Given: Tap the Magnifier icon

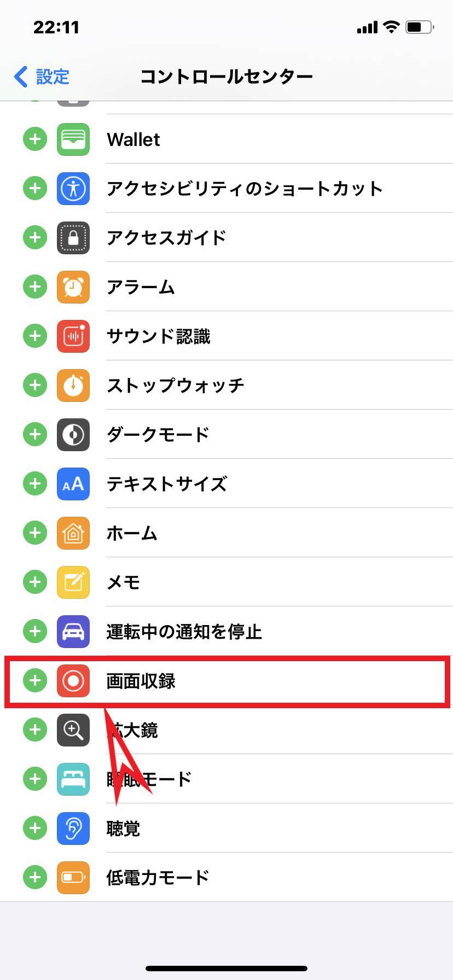Looking at the screenshot, I should click(73, 730).
